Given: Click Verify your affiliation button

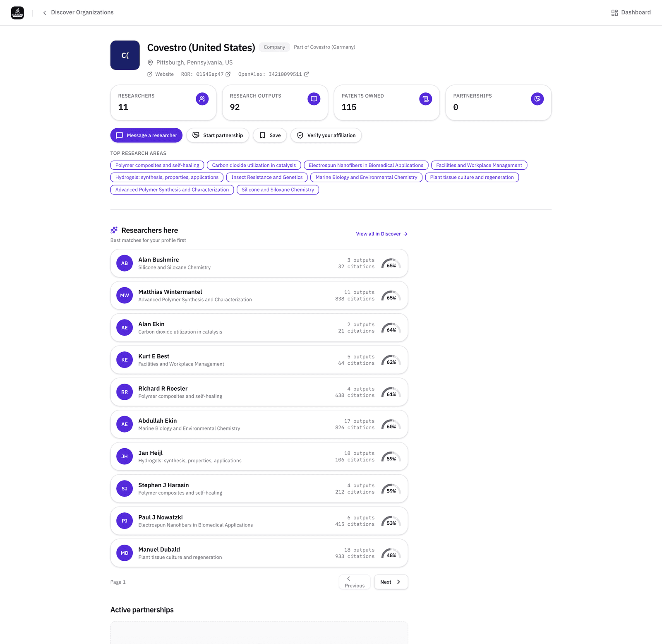Looking at the screenshot, I should [326, 135].
